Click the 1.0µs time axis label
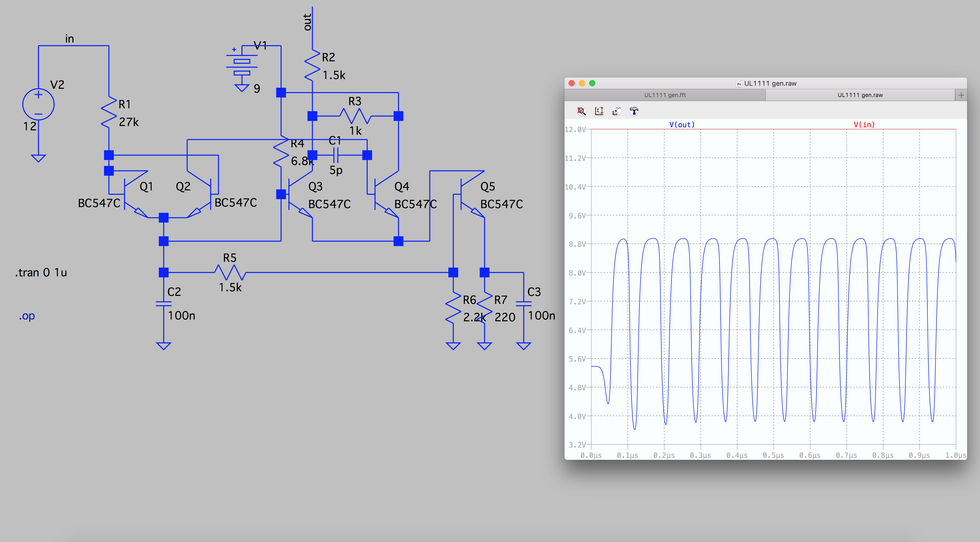980x542 pixels. pyautogui.click(x=955, y=455)
